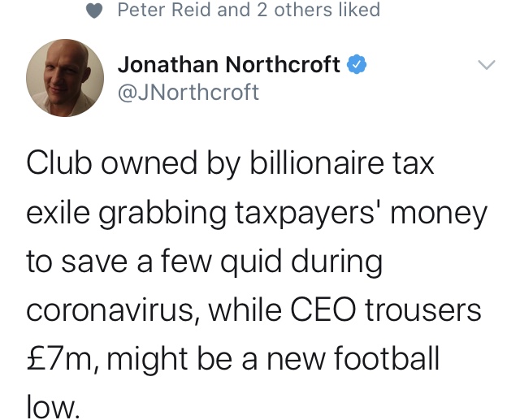The height and width of the screenshot is (420, 520).
Task: Click the line 'exile grabbing taxpayers' money'
Action: click(257, 214)
